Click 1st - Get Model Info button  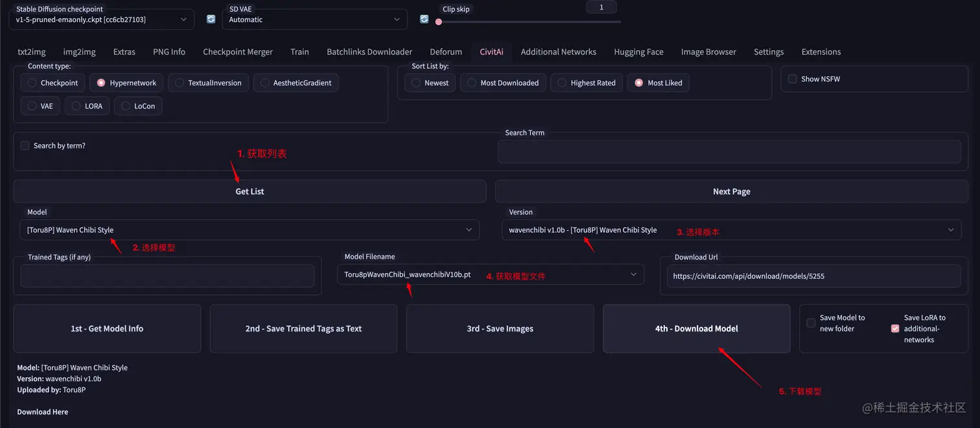107,329
